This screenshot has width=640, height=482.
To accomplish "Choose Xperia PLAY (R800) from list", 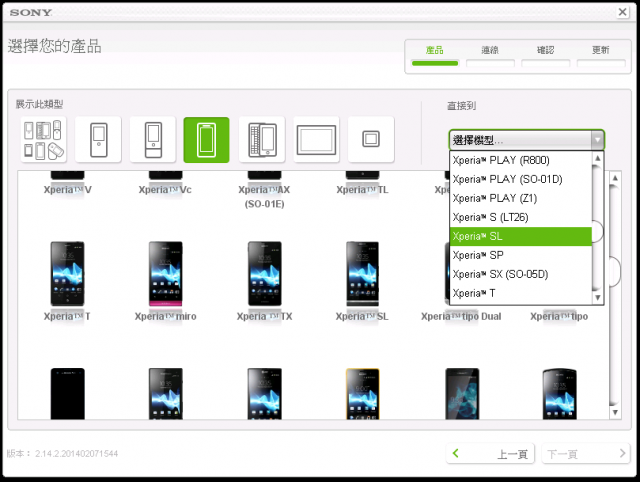I will 521,160.
